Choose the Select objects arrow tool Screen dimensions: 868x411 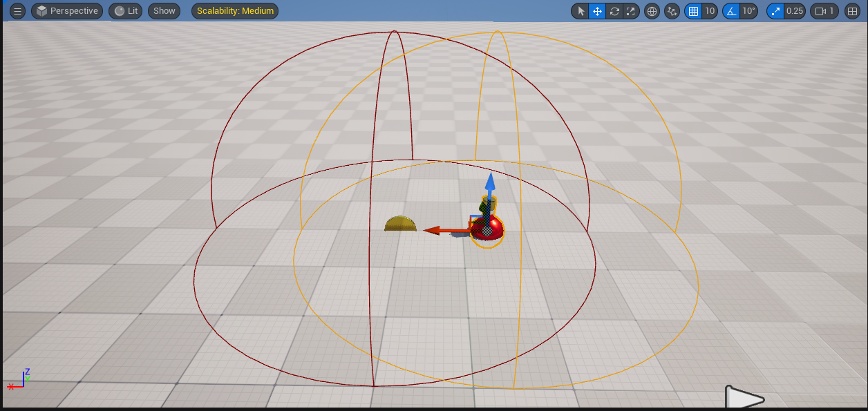[581, 11]
